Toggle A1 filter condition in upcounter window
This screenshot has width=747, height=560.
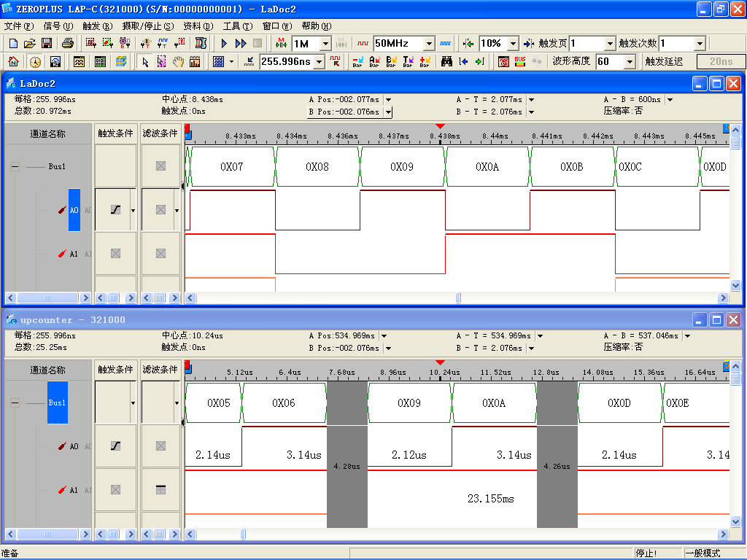[x=160, y=490]
